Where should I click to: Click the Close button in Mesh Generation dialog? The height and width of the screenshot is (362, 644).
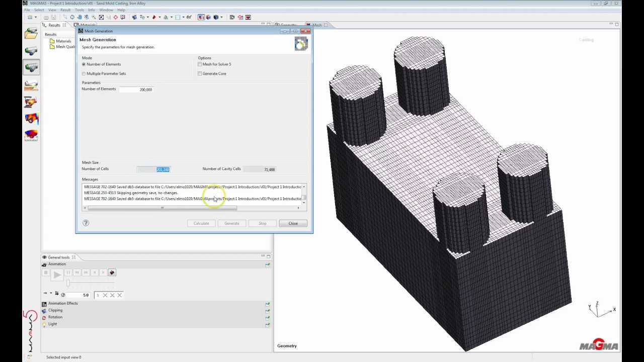click(293, 223)
